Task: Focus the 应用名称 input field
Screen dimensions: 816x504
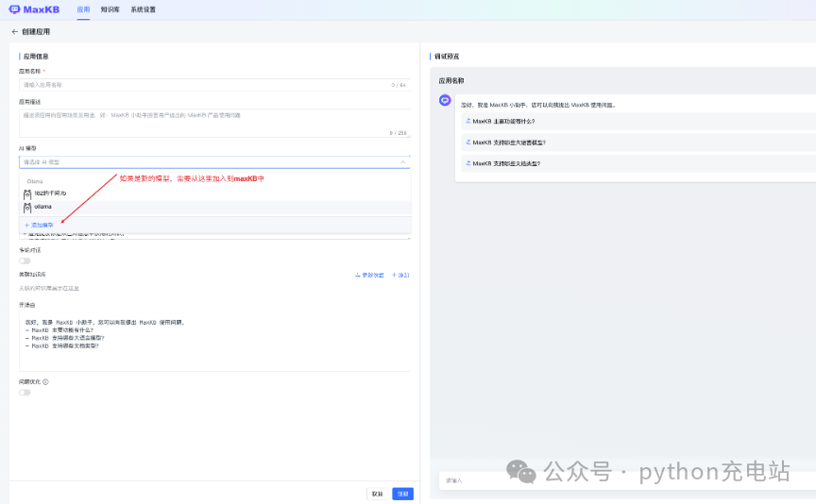Action: pos(214,85)
